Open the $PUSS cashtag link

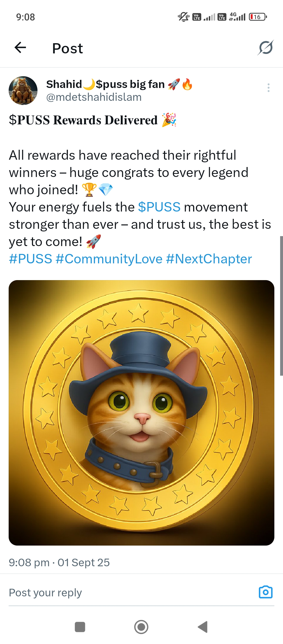coord(159,207)
